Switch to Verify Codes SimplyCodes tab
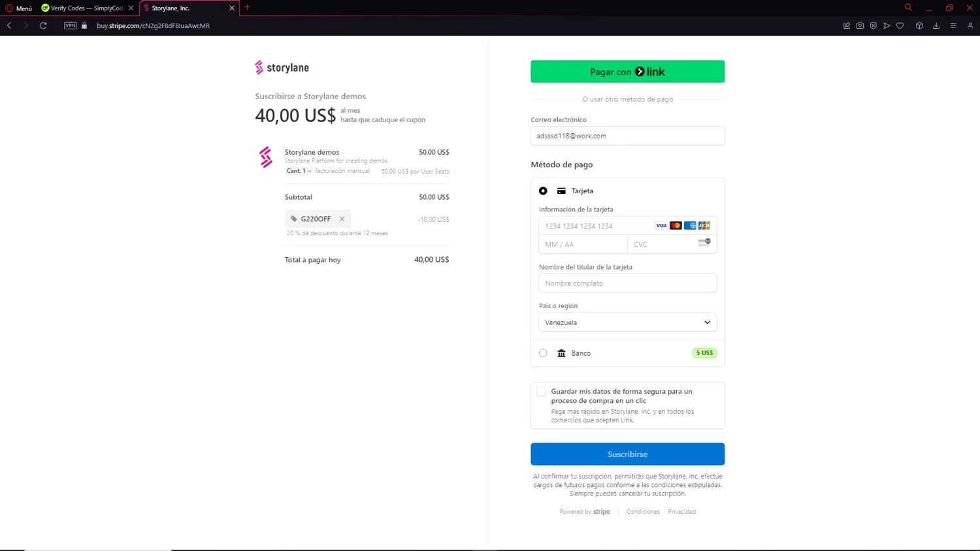980x551 pixels. [85, 8]
